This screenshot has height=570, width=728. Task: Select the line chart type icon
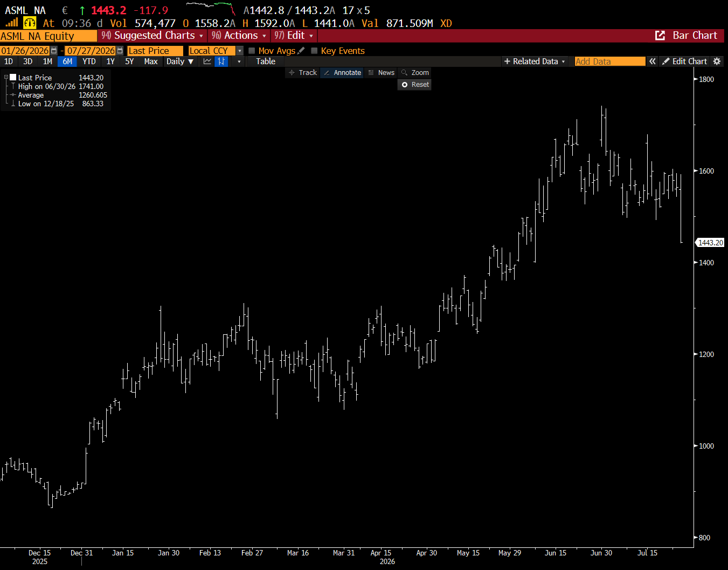(207, 61)
